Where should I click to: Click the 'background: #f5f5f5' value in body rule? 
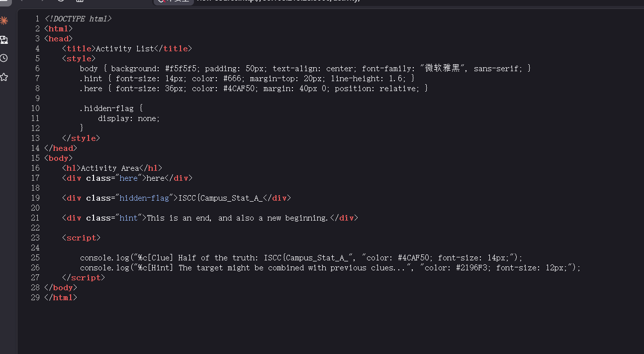[x=156, y=69]
